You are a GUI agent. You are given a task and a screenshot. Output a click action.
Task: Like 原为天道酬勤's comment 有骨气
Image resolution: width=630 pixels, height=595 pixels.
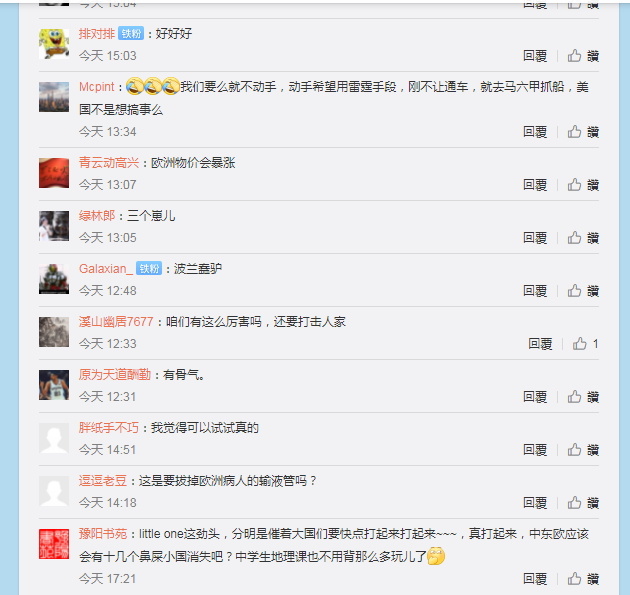[583, 397]
